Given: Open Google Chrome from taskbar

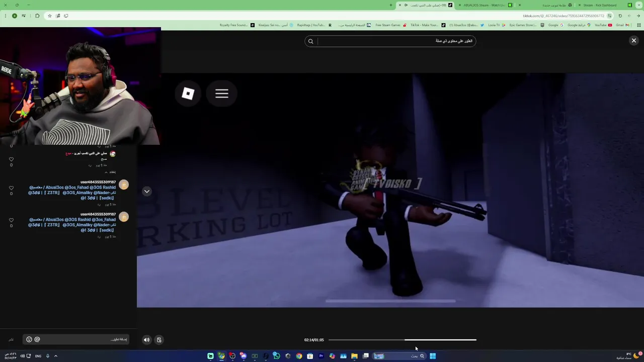Looking at the screenshot, I should point(299,356).
